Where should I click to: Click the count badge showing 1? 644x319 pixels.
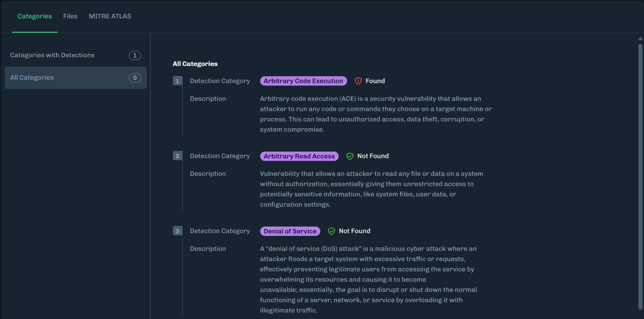click(x=135, y=55)
